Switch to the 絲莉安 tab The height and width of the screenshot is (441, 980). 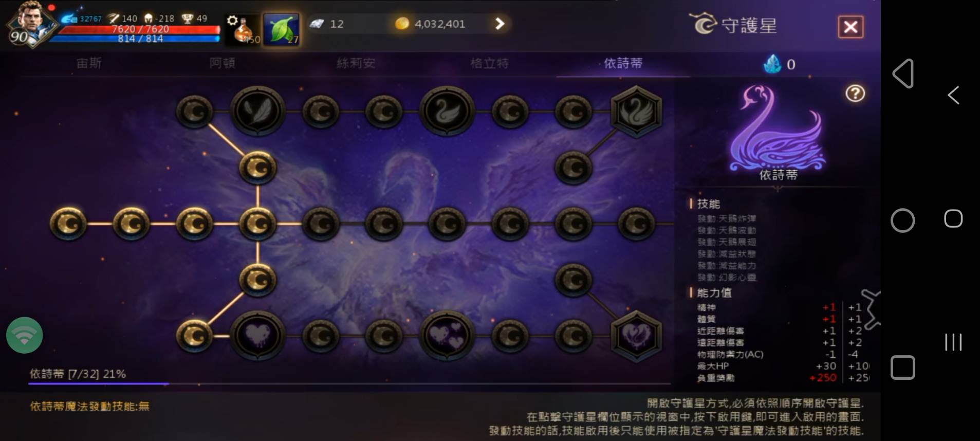[356, 63]
